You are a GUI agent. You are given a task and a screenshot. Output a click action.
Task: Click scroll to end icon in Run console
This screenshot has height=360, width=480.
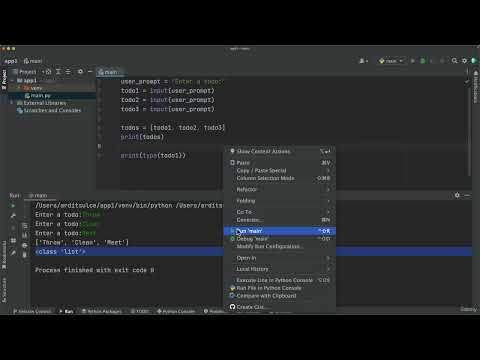tap(25, 235)
